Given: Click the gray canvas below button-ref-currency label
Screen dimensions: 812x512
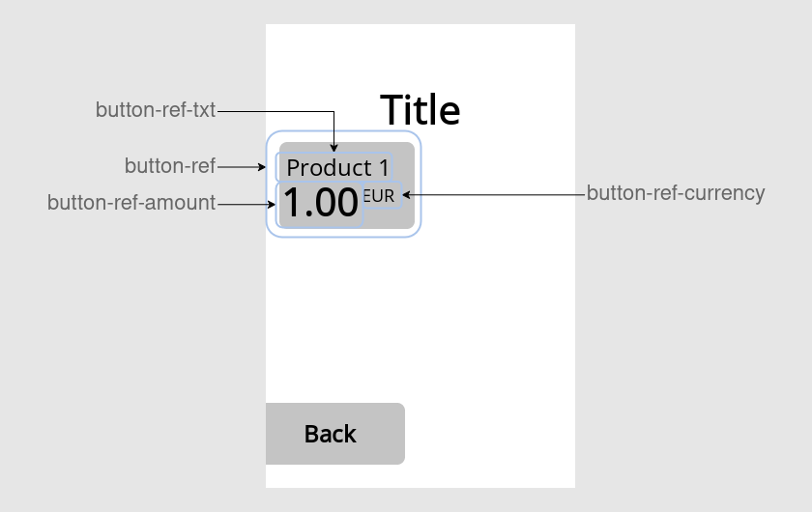Looking at the screenshot, I should 675,290.
